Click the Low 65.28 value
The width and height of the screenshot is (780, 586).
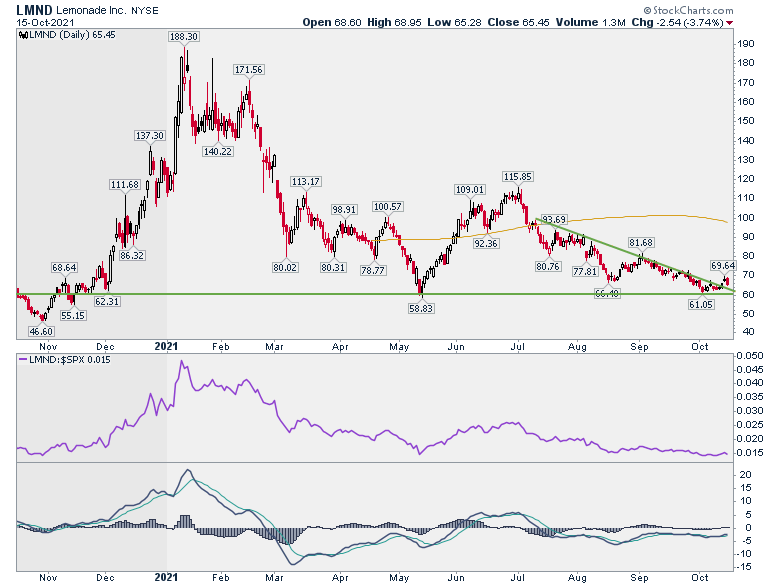(454, 22)
